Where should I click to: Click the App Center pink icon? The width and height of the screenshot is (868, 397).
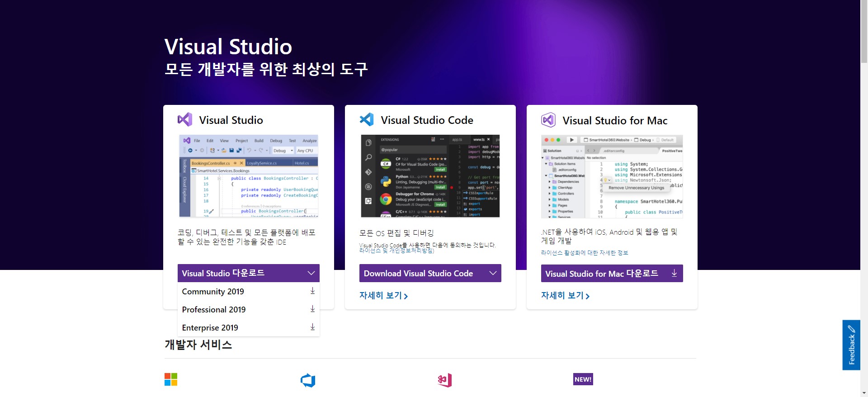(x=445, y=380)
